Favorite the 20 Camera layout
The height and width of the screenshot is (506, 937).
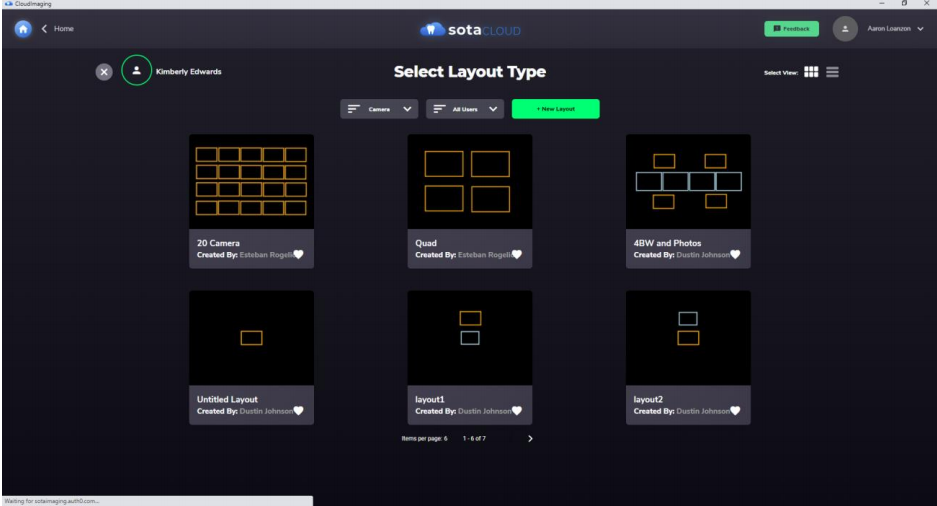coord(298,254)
